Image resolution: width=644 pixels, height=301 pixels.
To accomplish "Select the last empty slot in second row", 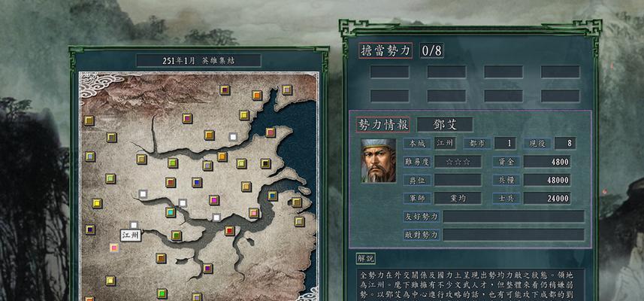I will click(561, 96).
